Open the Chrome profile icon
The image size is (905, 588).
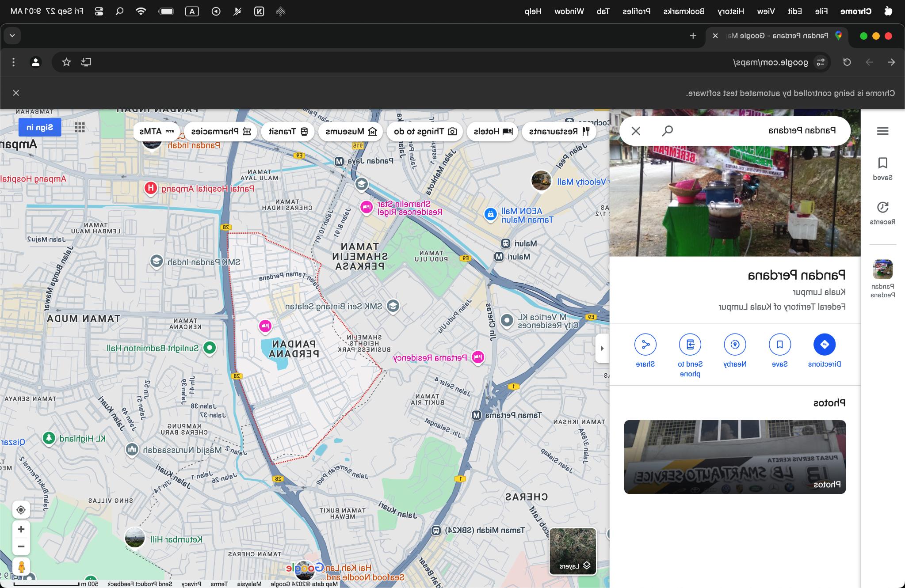coord(36,62)
